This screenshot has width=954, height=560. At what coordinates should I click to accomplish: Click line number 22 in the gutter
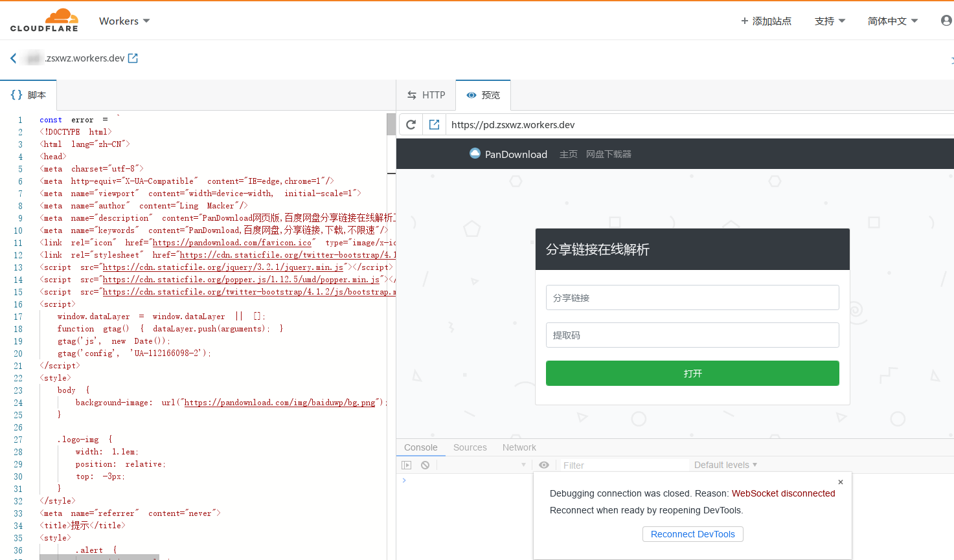click(18, 378)
